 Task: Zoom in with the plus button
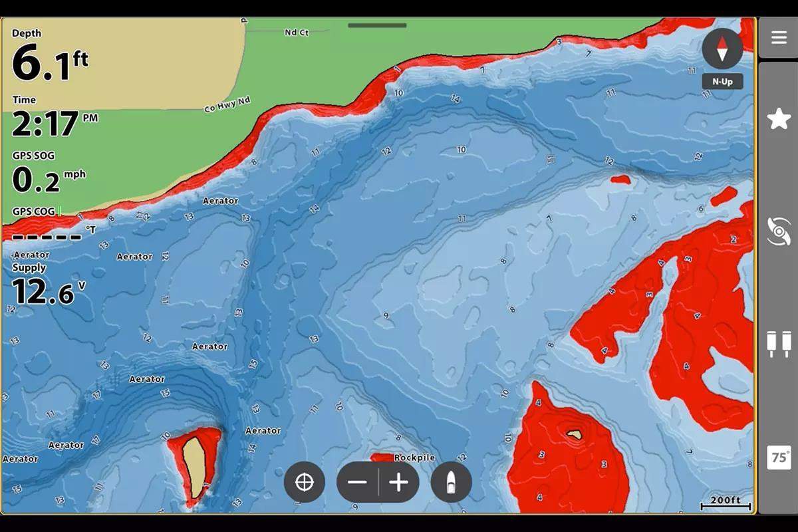click(399, 482)
